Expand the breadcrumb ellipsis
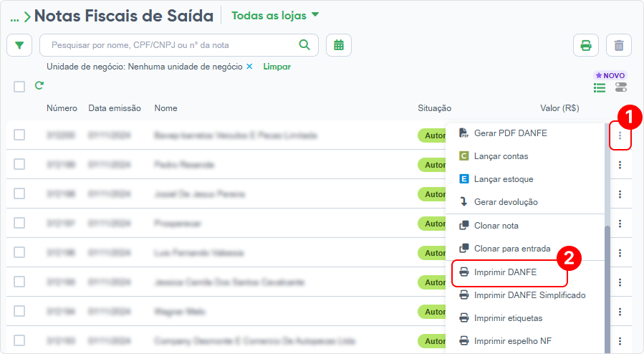Image resolution: width=644 pixels, height=354 pixels. point(15,18)
